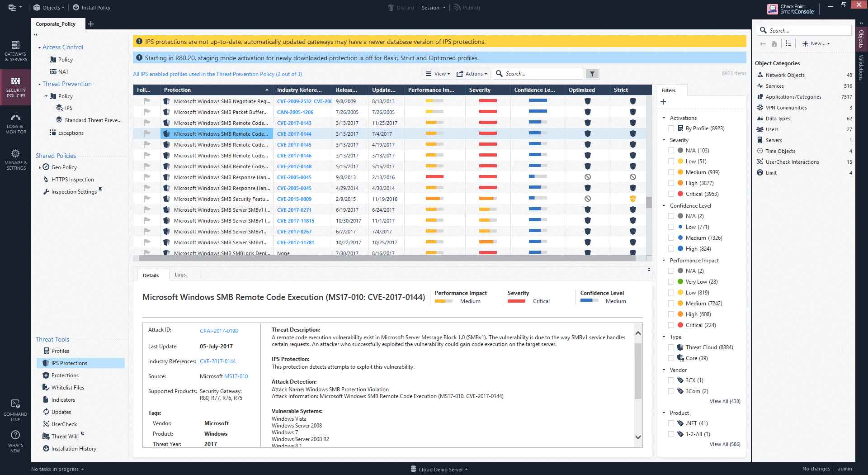This screenshot has height=475, width=868.
Task: Open the CPAI-2017-0198 attack ID link
Action: coord(219,331)
